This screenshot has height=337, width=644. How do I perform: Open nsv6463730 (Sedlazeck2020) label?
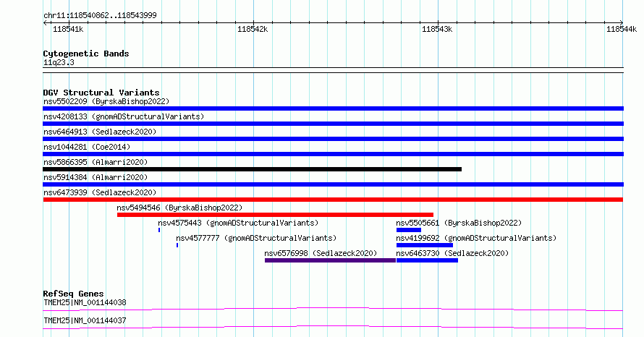click(452, 253)
